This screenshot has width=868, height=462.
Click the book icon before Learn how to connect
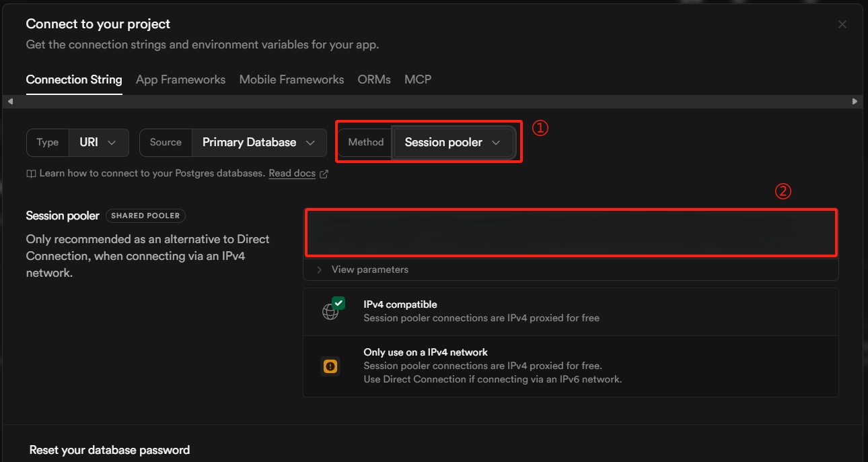pyautogui.click(x=31, y=174)
